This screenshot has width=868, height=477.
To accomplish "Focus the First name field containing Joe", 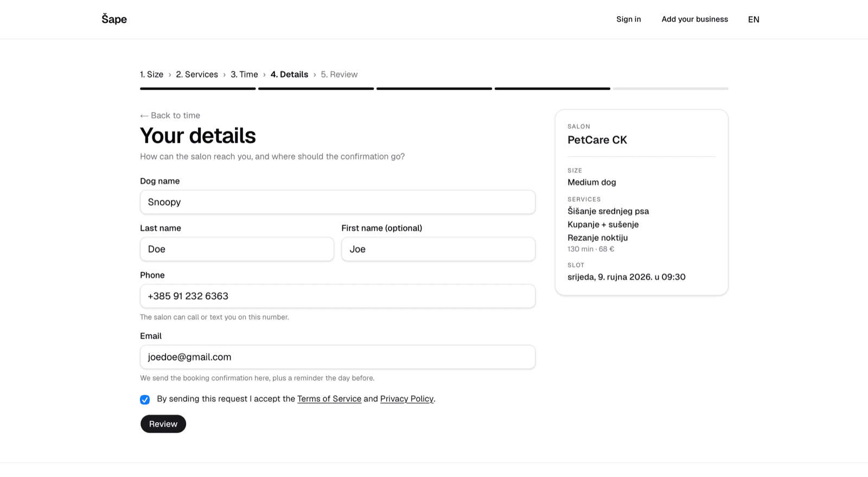I will (438, 249).
